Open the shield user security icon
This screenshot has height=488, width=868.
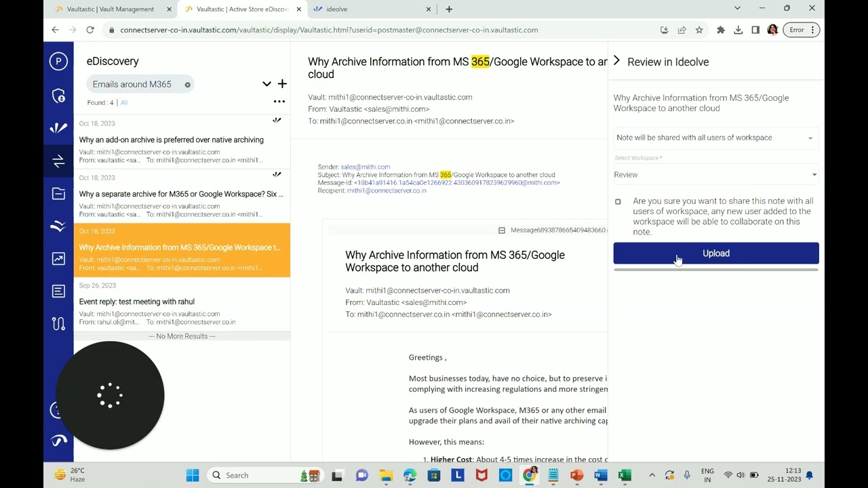tap(58, 96)
